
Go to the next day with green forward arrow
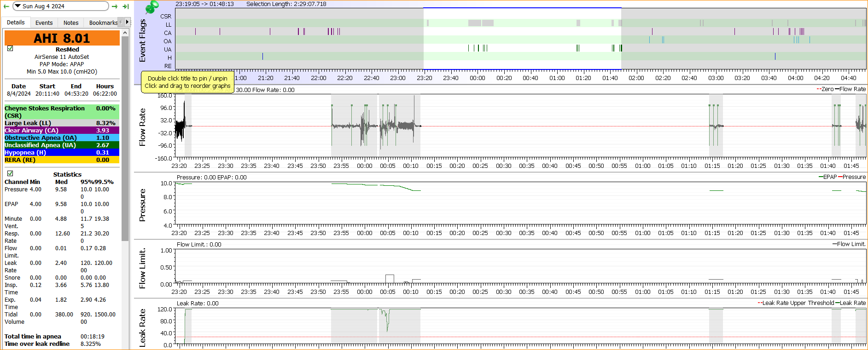(x=115, y=6)
